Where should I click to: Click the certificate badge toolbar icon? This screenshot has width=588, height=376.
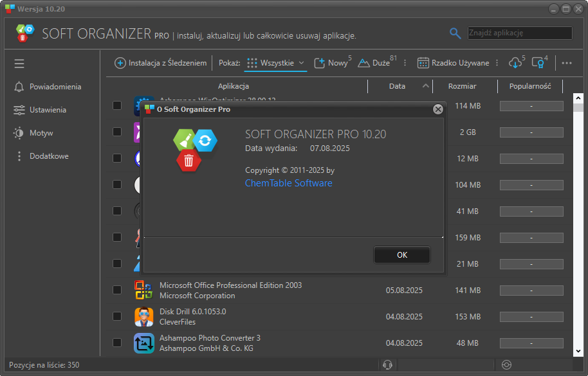[539, 62]
